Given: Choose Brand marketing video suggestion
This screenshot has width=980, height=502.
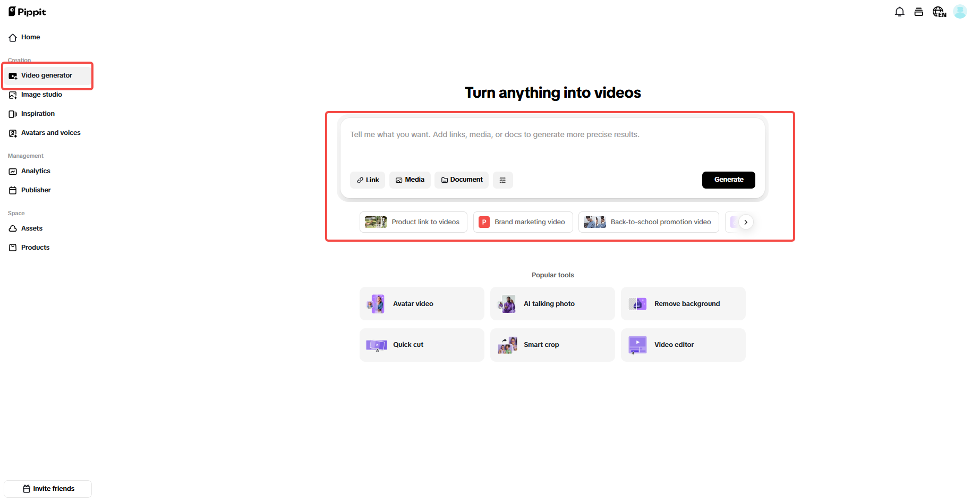Looking at the screenshot, I should click(523, 222).
